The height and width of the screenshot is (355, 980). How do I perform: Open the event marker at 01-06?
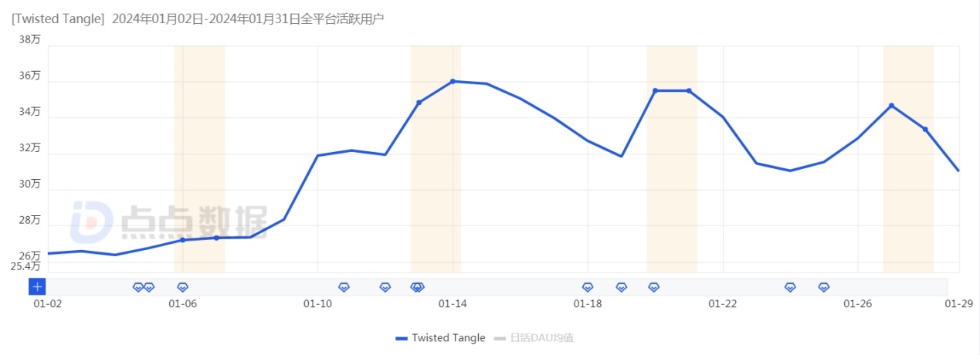tap(182, 287)
